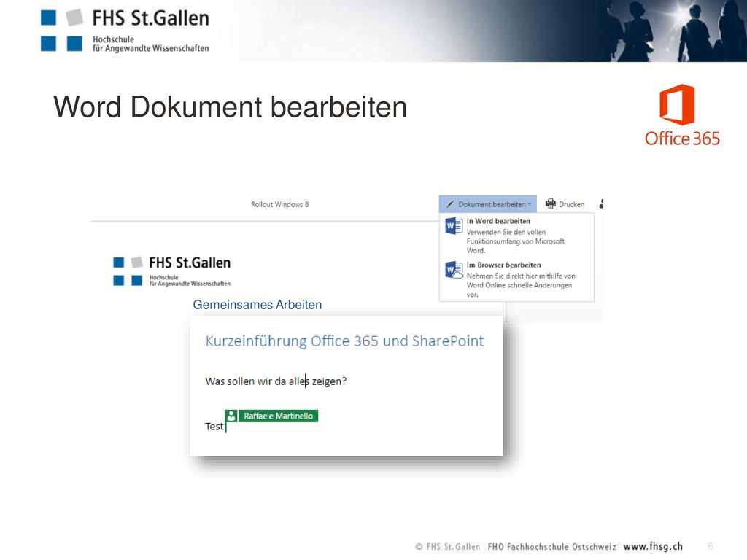The height and width of the screenshot is (560, 747).
Task: Click the partially visible share icon beside Drucken
Action: click(x=601, y=204)
